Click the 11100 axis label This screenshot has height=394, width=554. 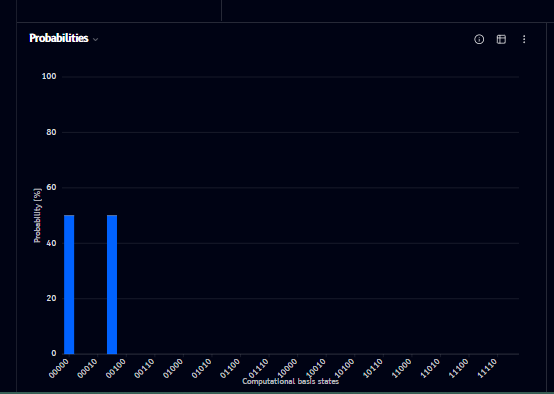point(459,368)
